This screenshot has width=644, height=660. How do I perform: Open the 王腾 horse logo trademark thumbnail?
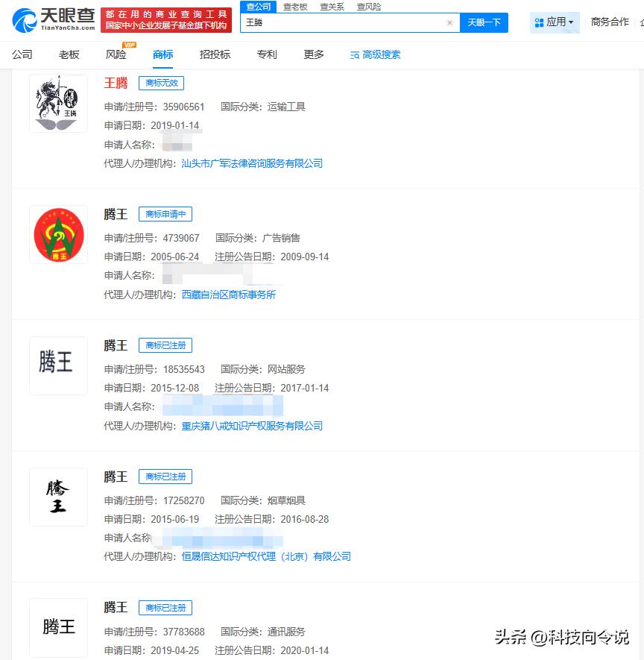click(58, 104)
